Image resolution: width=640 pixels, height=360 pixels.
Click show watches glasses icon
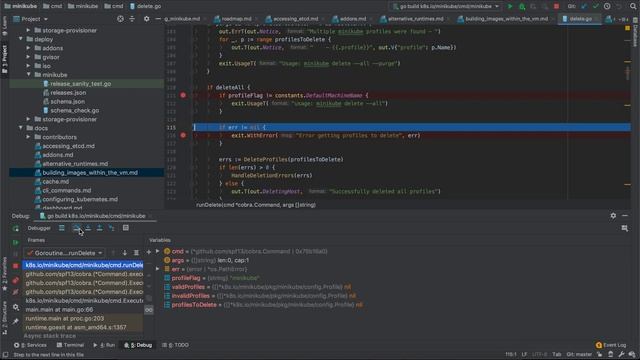(x=149, y=310)
